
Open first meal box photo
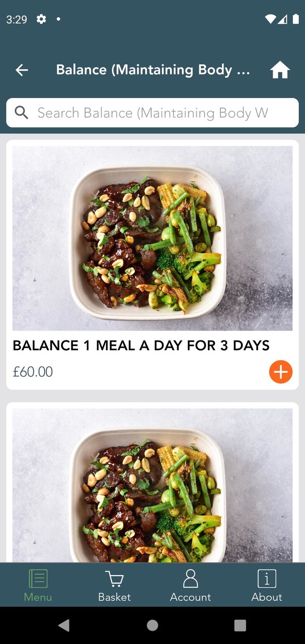152,238
